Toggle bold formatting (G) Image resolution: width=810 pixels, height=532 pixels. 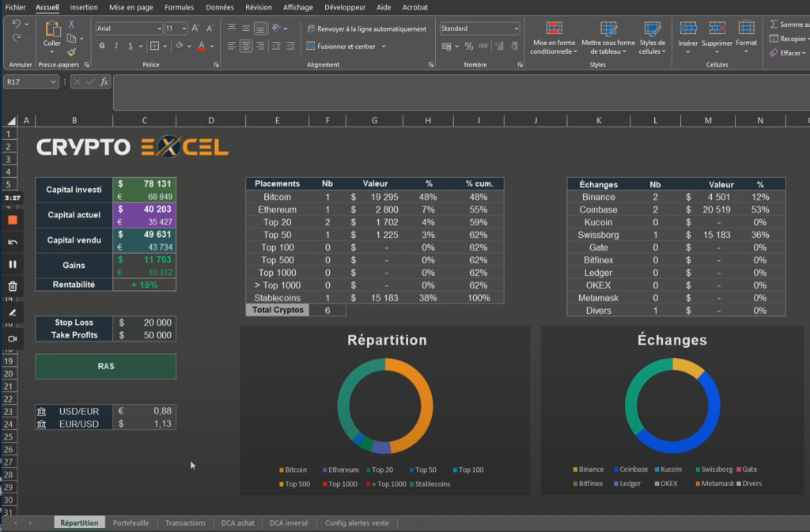[102, 47]
